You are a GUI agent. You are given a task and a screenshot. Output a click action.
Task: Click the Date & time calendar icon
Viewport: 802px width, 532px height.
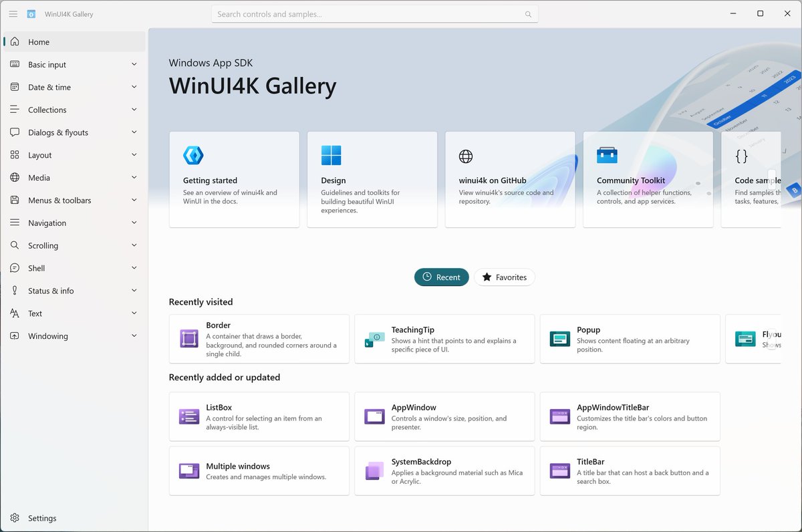tap(15, 87)
